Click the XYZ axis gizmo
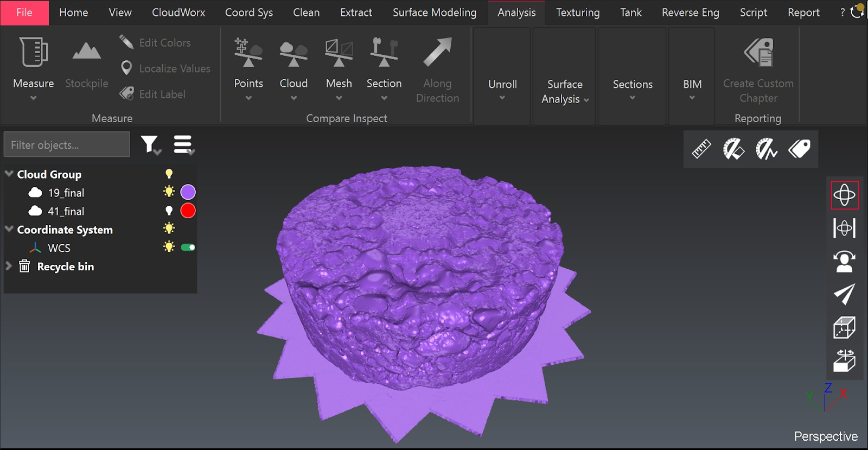Image resolution: width=868 pixels, height=450 pixels. tap(827, 397)
